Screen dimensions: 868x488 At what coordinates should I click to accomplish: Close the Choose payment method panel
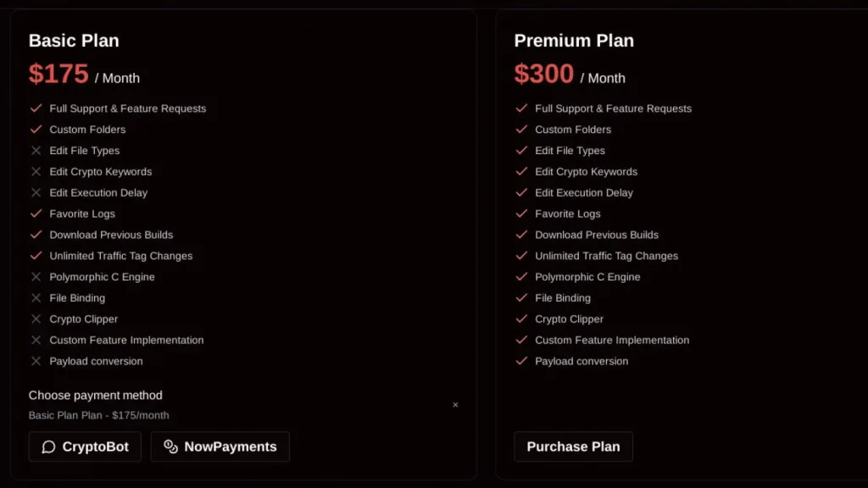pyautogui.click(x=455, y=405)
